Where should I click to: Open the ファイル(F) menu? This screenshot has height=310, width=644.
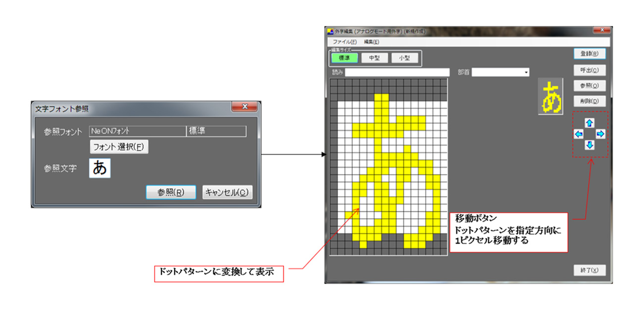[344, 42]
